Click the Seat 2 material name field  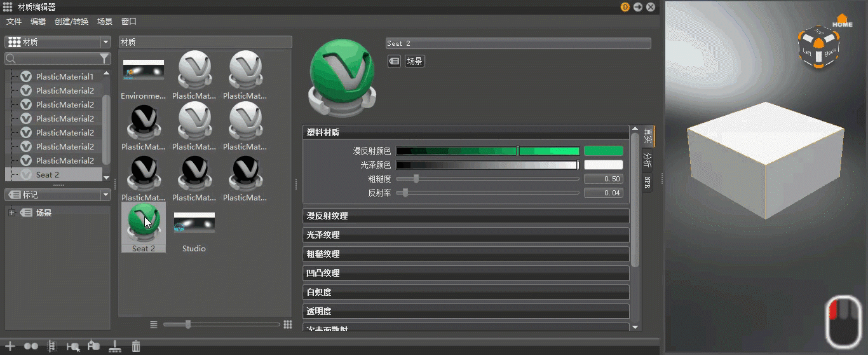(x=519, y=43)
